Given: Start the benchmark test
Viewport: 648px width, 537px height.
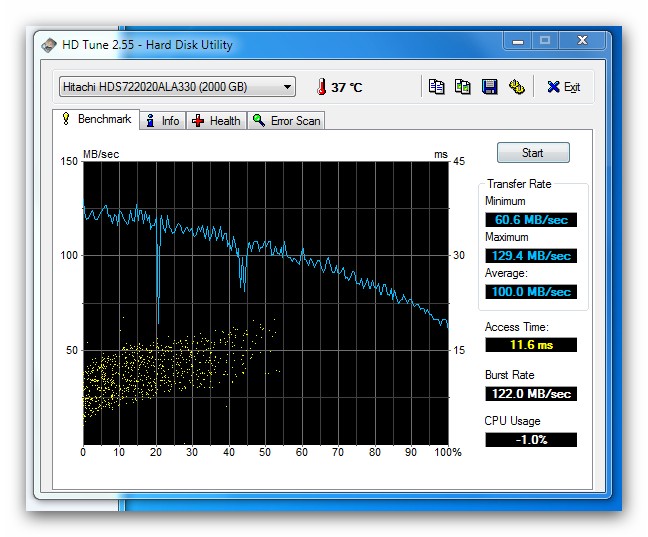Looking at the screenshot, I should 533,153.
